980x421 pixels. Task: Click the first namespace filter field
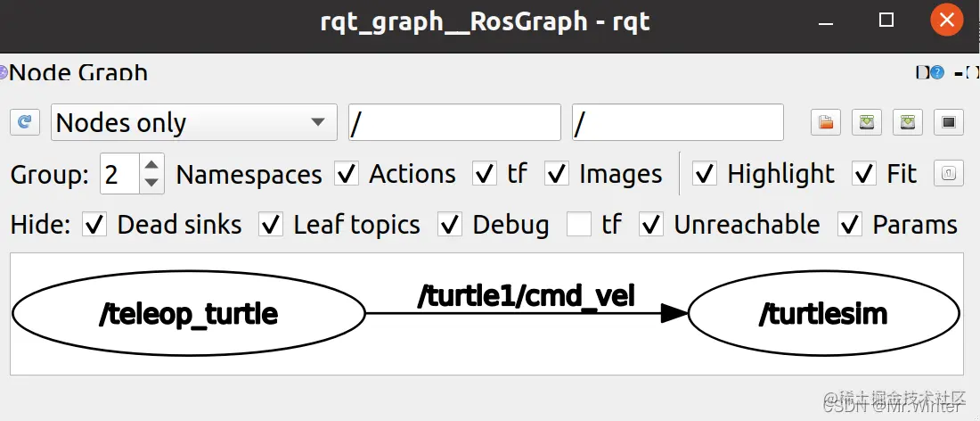click(x=454, y=122)
